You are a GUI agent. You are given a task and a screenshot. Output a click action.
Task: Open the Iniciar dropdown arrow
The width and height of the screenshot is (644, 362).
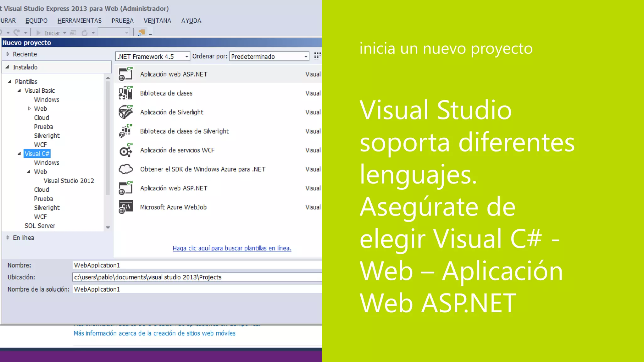coord(64,33)
